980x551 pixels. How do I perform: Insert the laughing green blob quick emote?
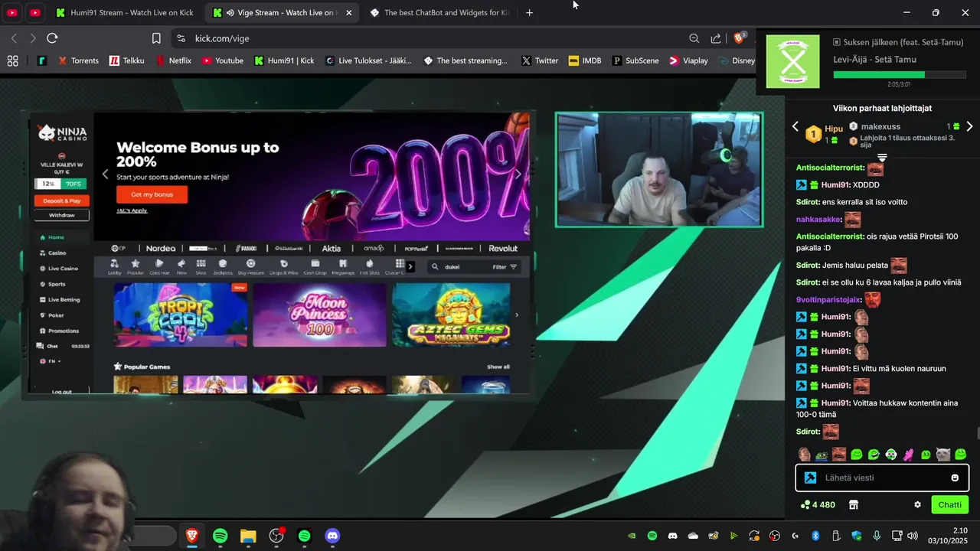click(874, 455)
